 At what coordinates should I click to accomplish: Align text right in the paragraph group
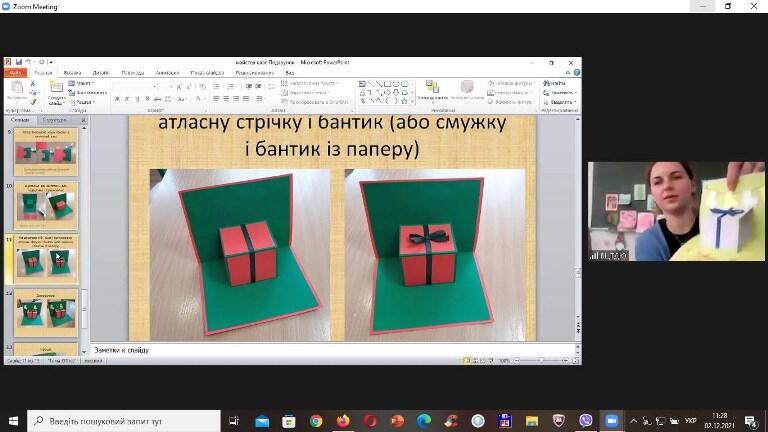click(x=236, y=99)
